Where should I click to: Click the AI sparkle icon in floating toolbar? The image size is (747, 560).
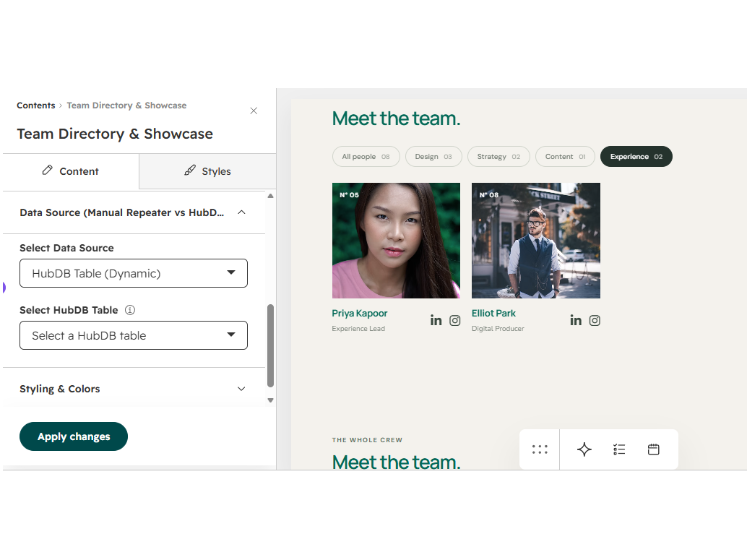click(x=584, y=449)
